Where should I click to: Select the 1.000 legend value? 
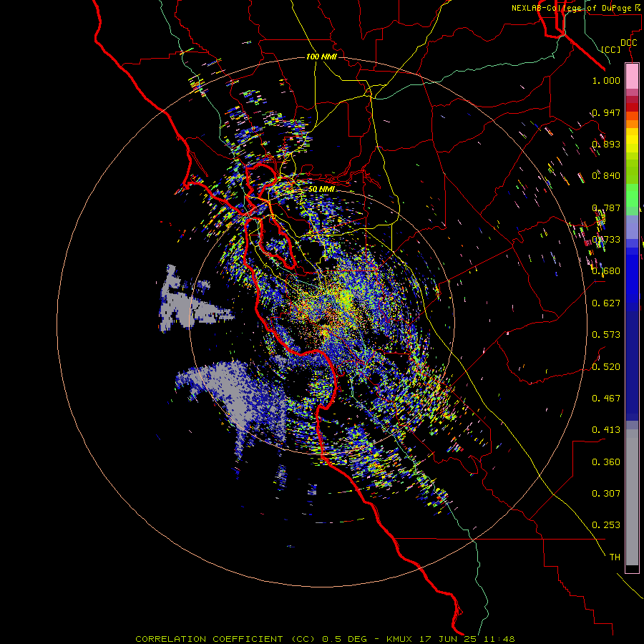coord(606,81)
